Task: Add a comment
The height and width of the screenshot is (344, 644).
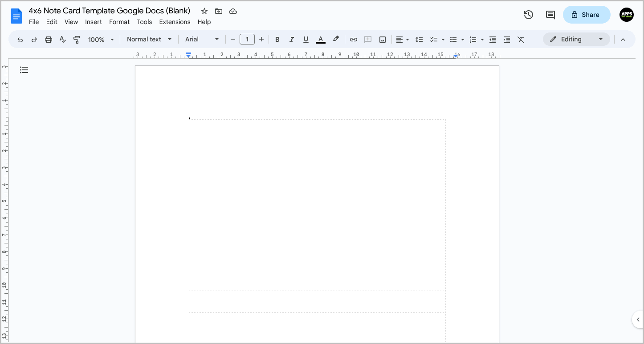Action: 368,39
